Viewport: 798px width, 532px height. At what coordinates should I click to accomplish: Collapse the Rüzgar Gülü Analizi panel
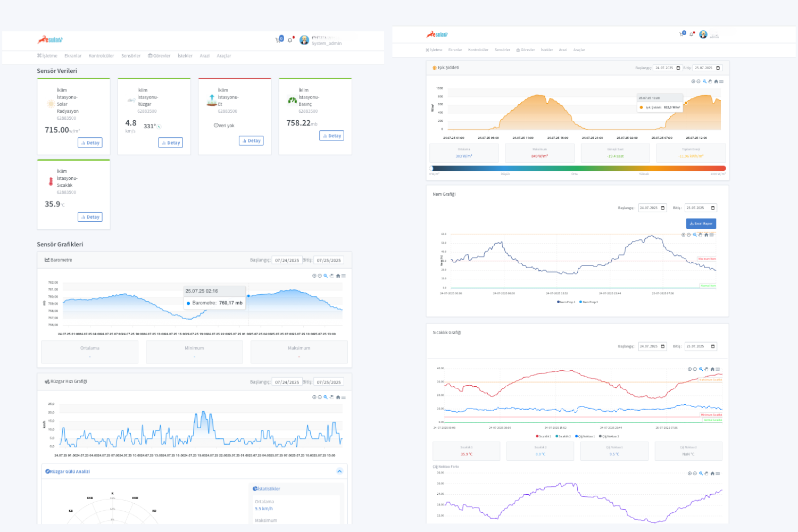(x=340, y=471)
